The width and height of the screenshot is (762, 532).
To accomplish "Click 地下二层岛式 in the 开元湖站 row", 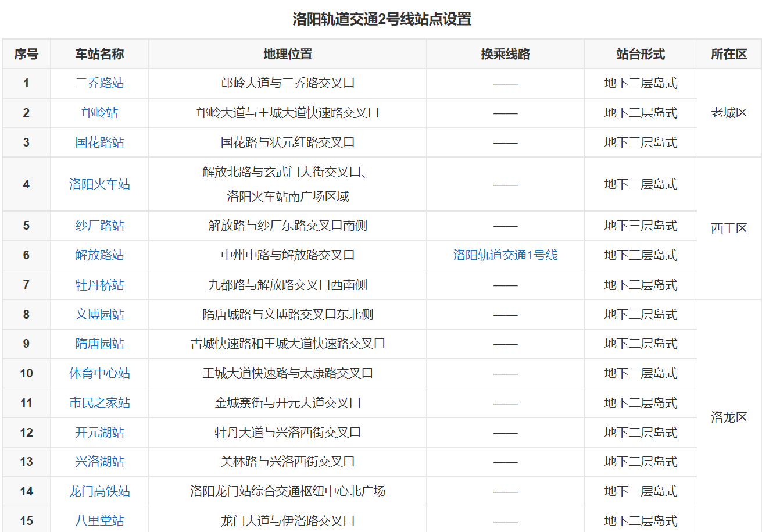I will tap(641, 433).
